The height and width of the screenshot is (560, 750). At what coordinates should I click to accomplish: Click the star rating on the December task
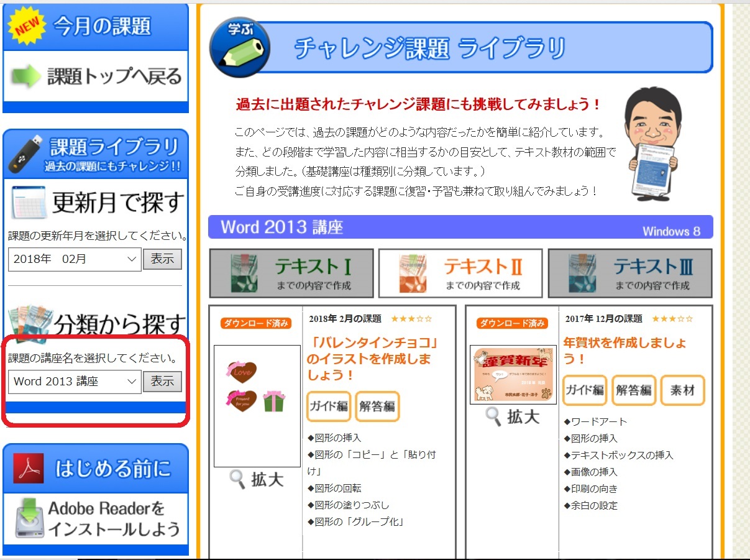coord(672,319)
